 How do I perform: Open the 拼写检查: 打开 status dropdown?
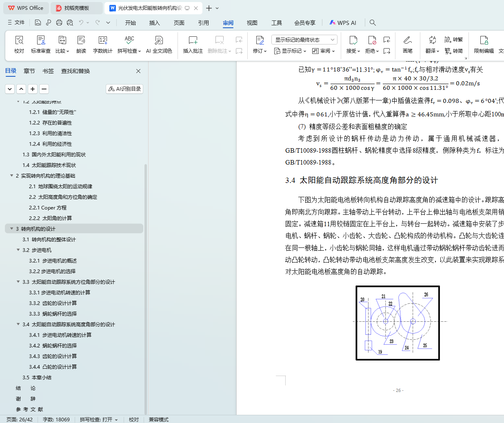coord(99,419)
